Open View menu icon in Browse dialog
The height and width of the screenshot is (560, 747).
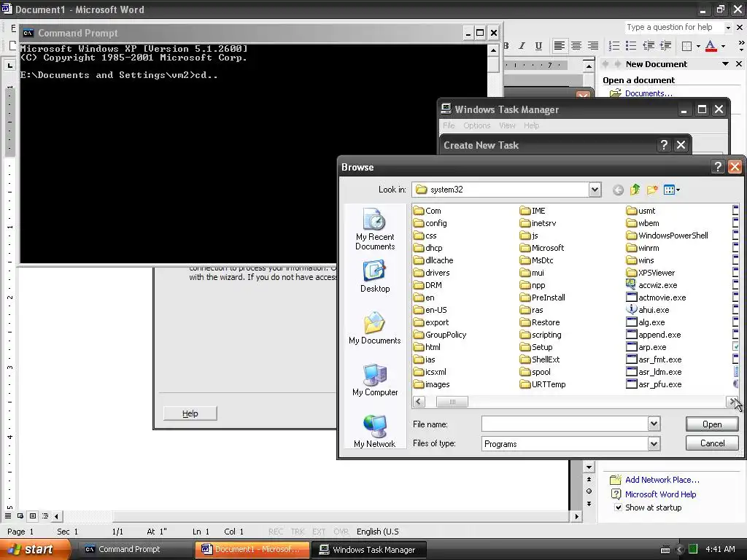coord(671,190)
